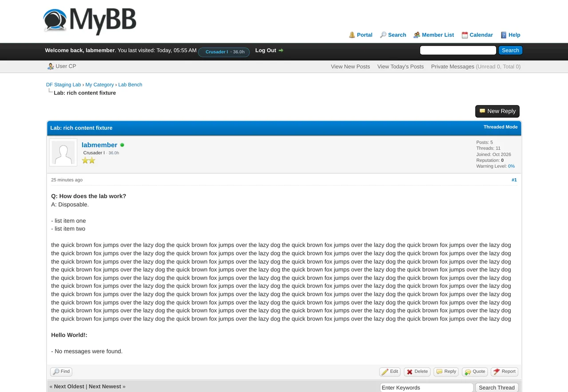Image resolution: width=568 pixels, height=392 pixels.
Task: Click the '25 minutes ago' timestamp
Action: [67, 180]
